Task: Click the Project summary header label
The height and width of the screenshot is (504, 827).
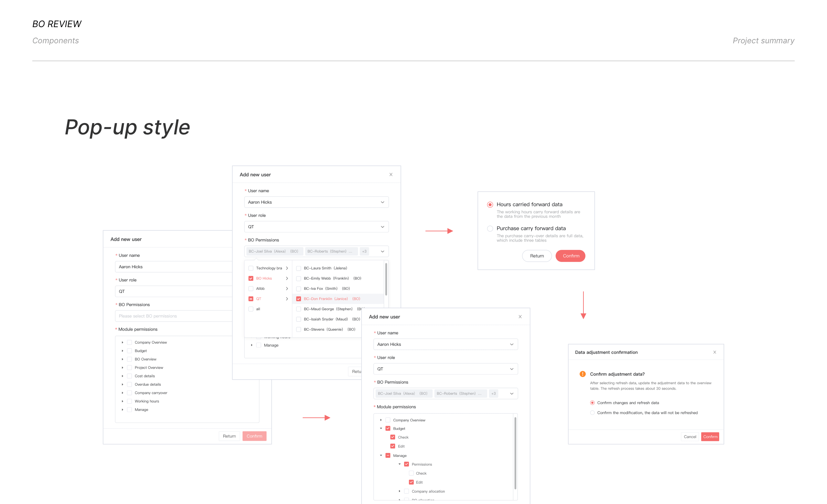Action: point(763,41)
